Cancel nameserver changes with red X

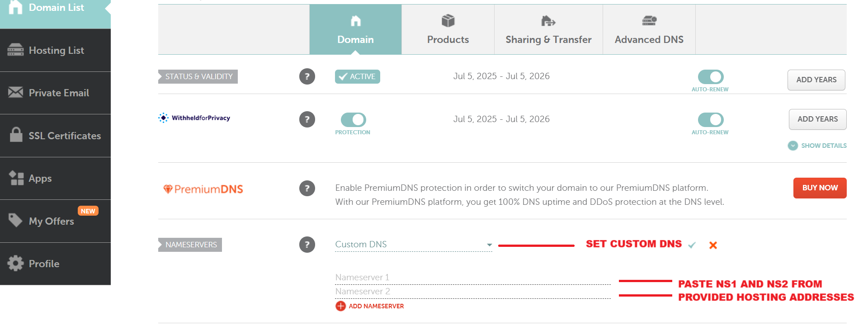(x=713, y=245)
